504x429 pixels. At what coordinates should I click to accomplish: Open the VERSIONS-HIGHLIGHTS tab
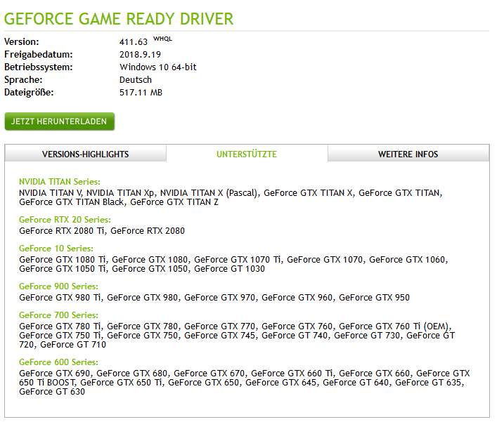point(86,154)
